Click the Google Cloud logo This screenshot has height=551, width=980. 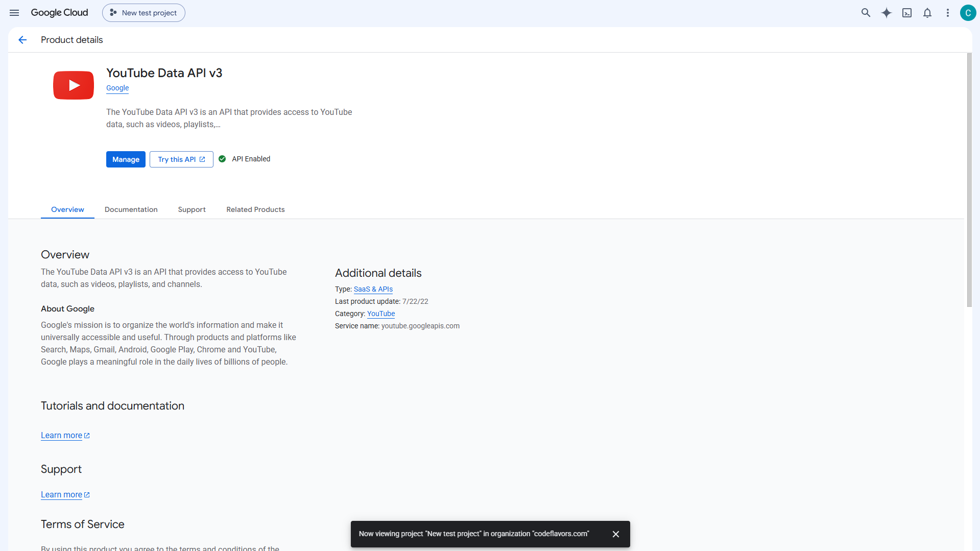(x=59, y=13)
